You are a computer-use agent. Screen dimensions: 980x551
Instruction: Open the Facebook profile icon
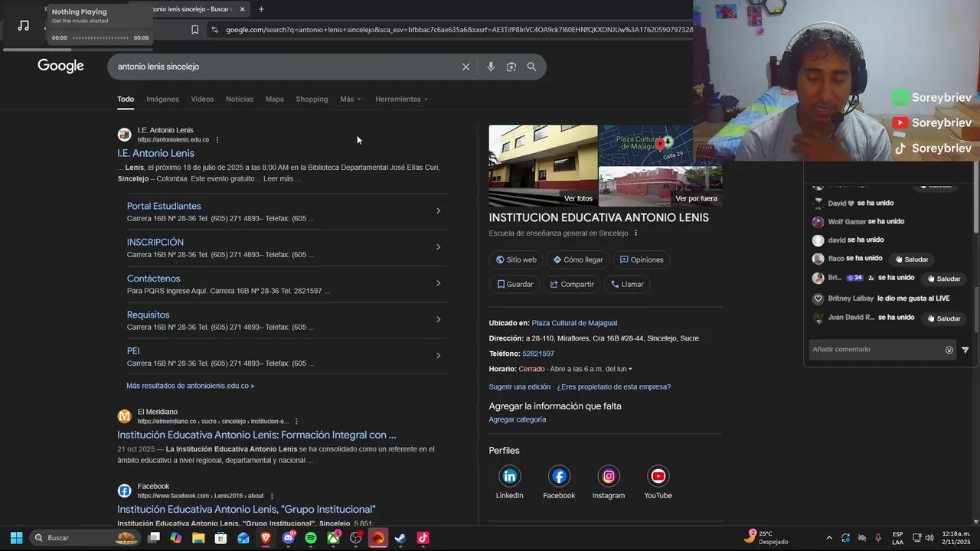(559, 476)
